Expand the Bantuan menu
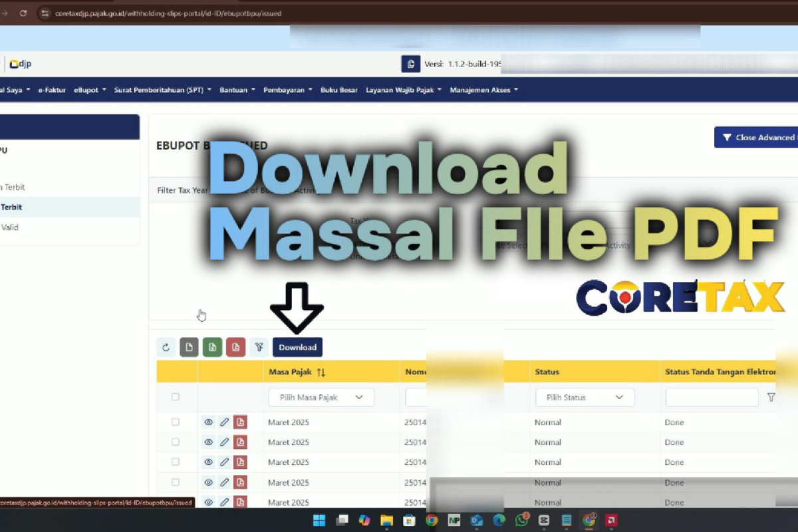The width and height of the screenshot is (798, 532). coord(237,90)
